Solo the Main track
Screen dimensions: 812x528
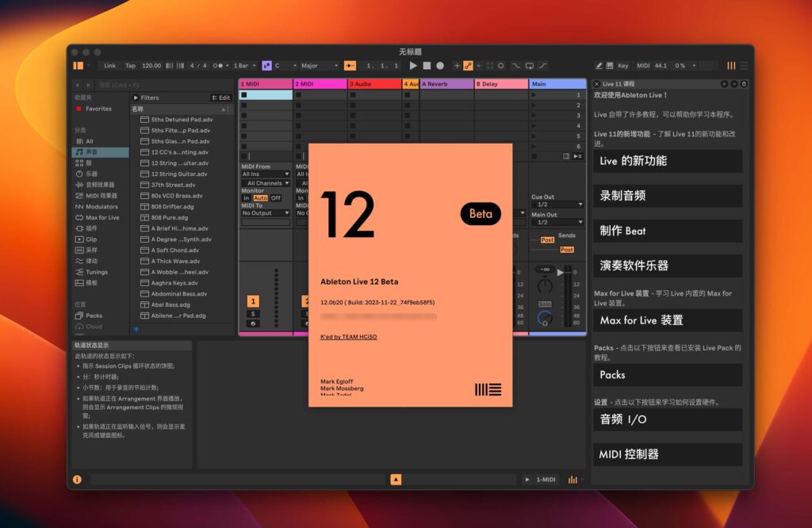click(546, 303)
